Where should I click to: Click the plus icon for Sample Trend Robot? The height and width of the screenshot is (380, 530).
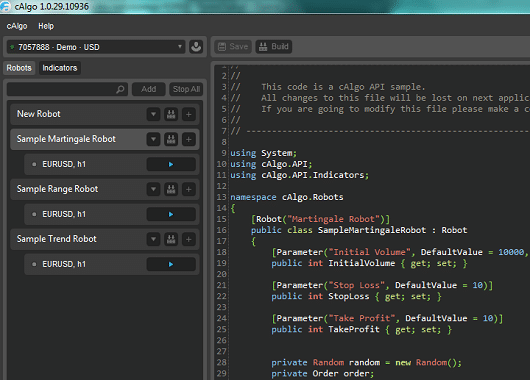click(x=189, y=239)
